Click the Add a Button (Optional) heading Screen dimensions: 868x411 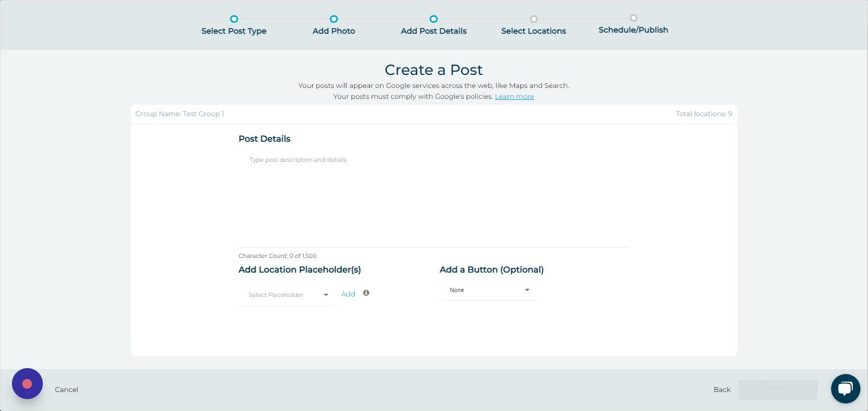click(x=492, y=270)
